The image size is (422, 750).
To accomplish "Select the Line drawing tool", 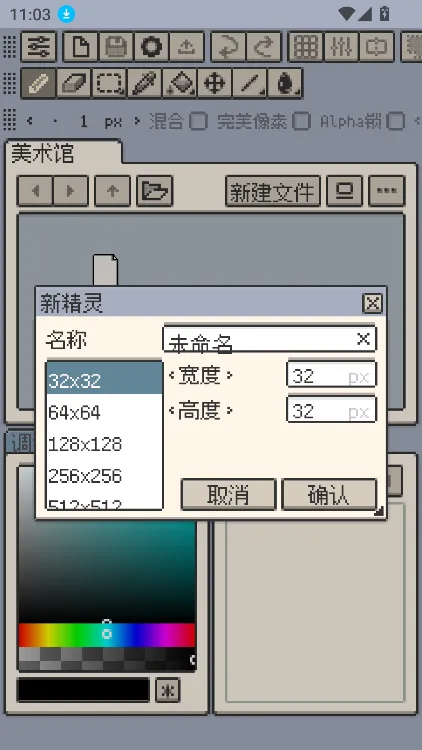I will coord(250,84).
